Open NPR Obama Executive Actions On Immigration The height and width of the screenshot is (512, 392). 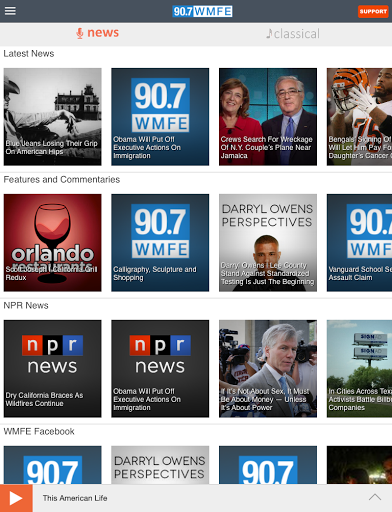(160, 369)
